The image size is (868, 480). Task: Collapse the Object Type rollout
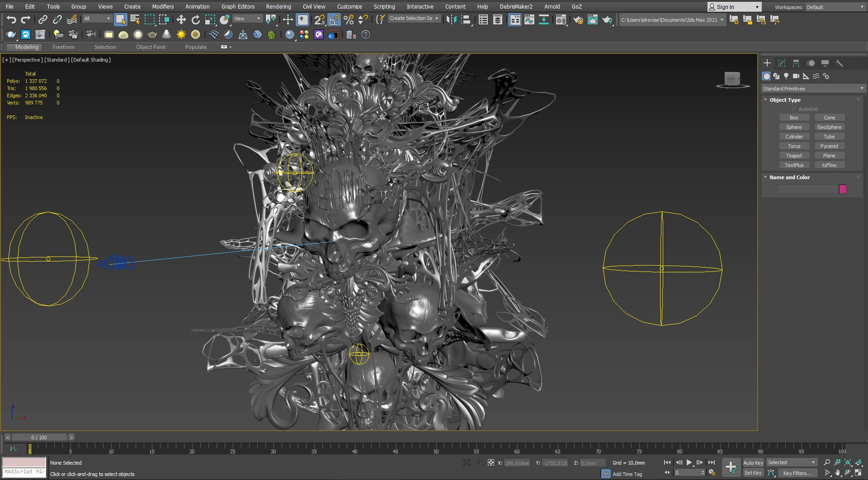coord(785,100)
